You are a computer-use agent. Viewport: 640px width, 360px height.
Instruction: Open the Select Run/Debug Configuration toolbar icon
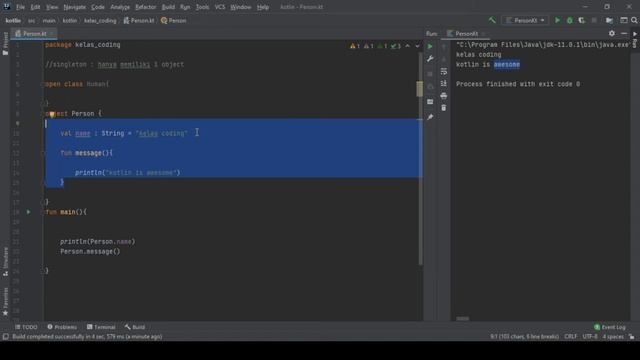click(624, 20)
